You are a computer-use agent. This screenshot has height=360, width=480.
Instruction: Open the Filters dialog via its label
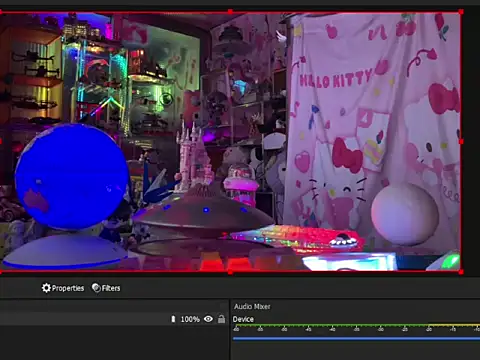click(111, 288)
